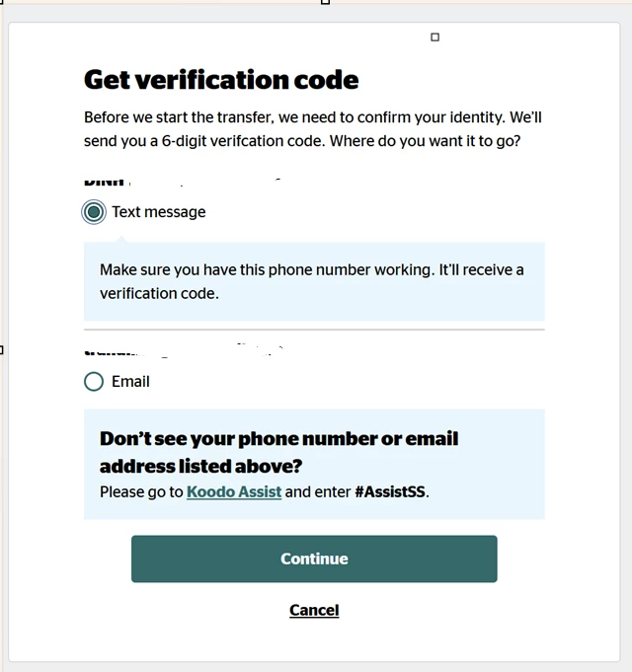Click the small square icon atop dialog

434,37
